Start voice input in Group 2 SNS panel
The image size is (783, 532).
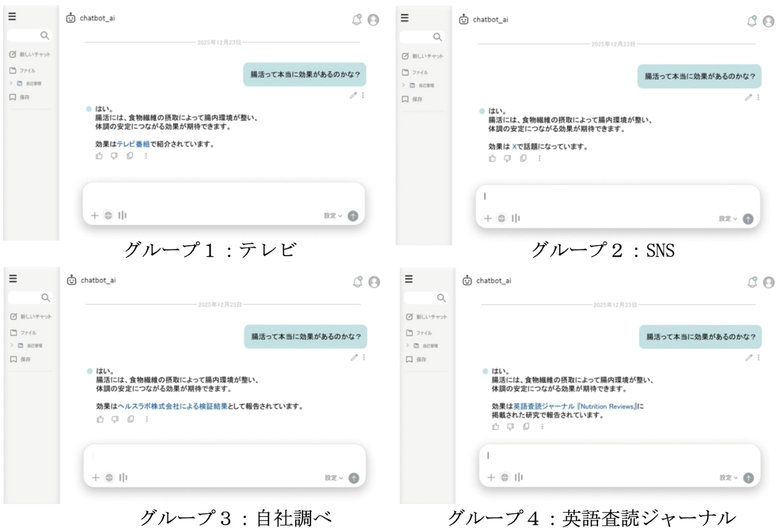pos(516,219)
